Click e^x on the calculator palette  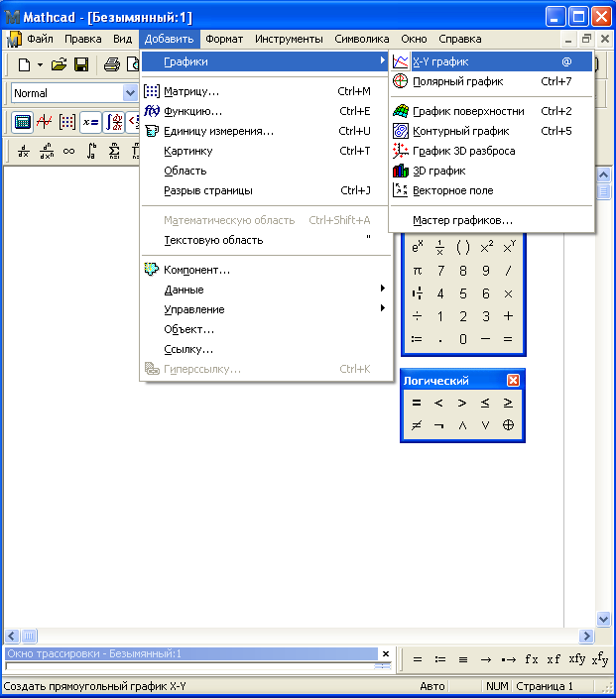[x=417, y=247]
